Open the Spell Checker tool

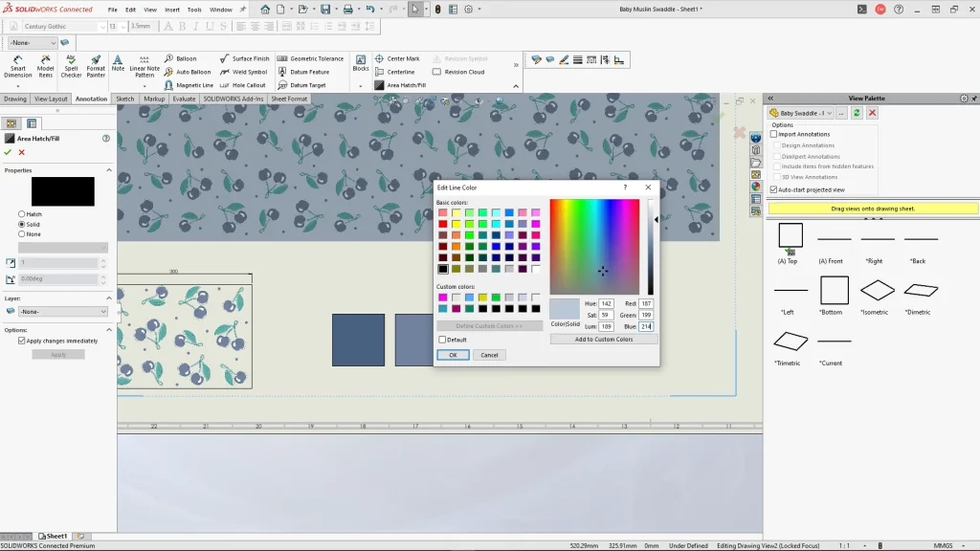pyautogui.click(x=72, y=65)
